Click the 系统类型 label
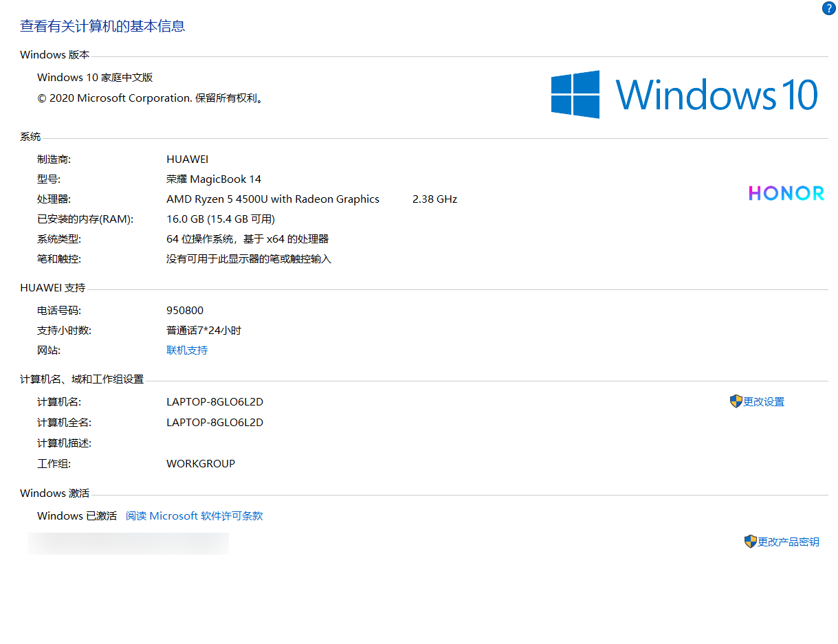 pyautogui.click(x=59, y=239)
